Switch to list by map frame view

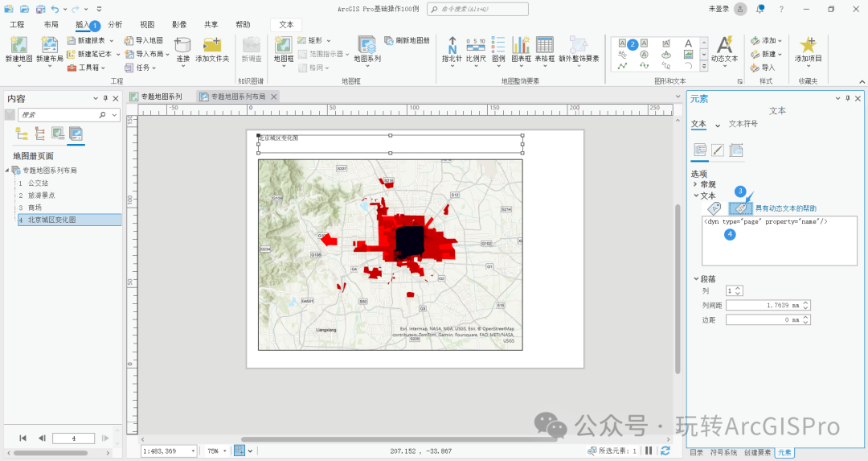58,134
